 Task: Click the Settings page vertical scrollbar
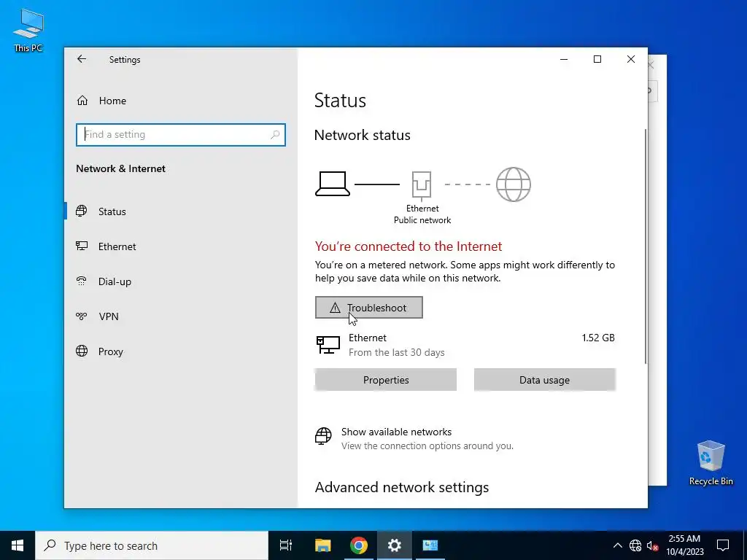pos(646,246)
